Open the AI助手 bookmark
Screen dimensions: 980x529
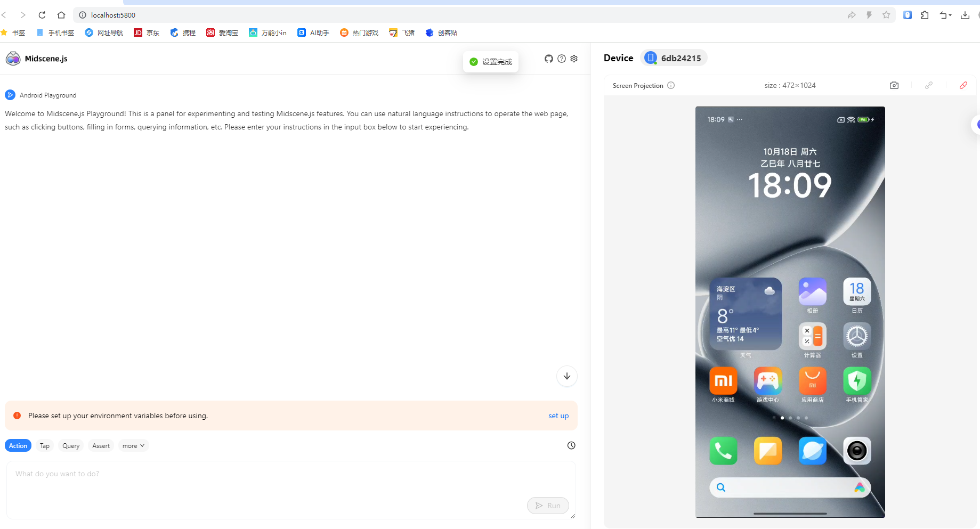point(313,32)
